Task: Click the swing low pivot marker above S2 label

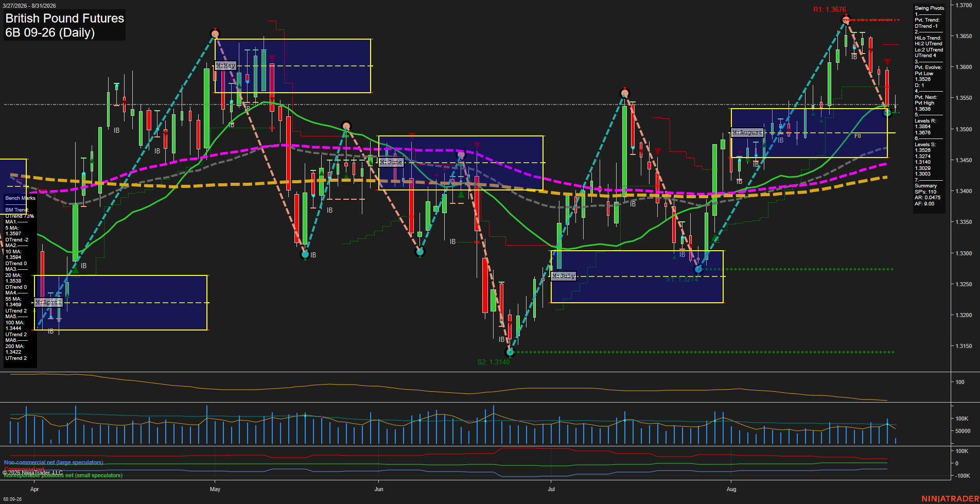Action: point(510,352)
